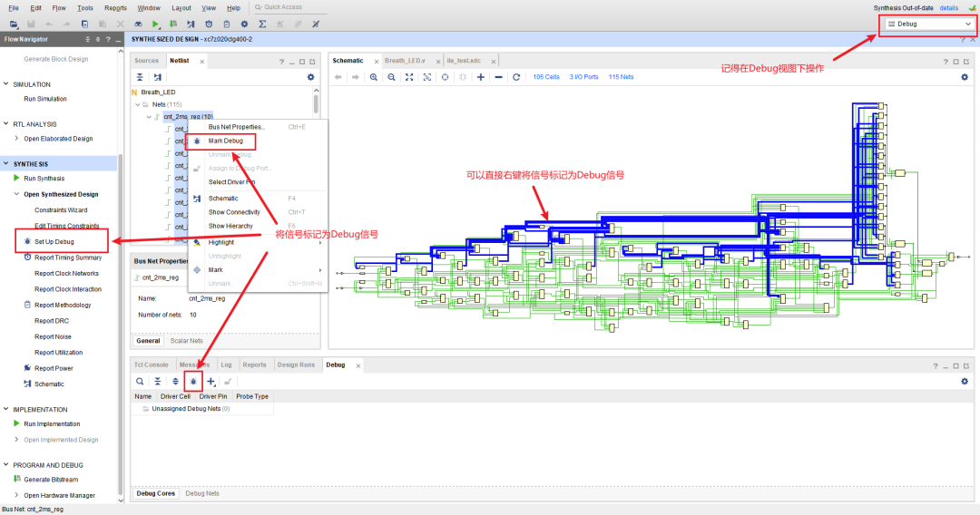Open the Flow menu
The image size is (980, 515).
[x=59, y=8]
